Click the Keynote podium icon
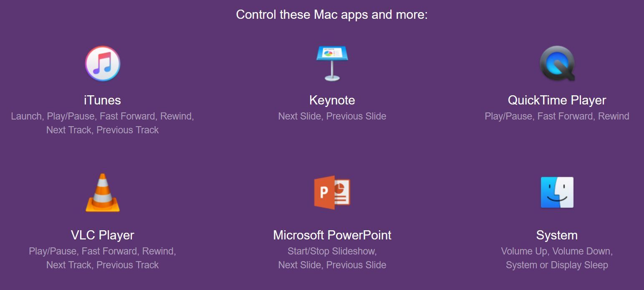644x290 pixels. point(332,63)
